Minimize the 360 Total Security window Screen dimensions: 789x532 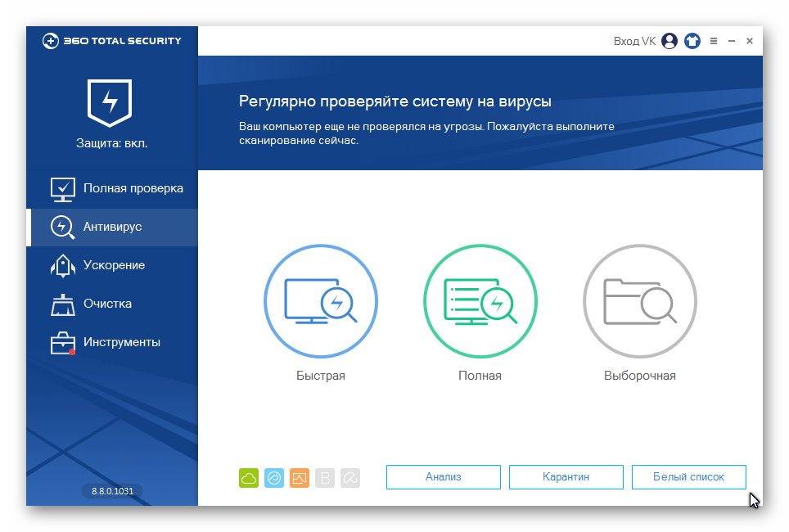[732, 41]
